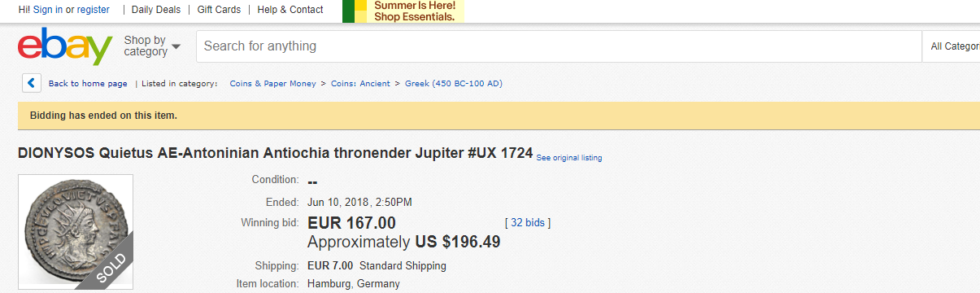Open Help & Contact
The width and height of the screenshot is (980, 293).
[290, 10]
